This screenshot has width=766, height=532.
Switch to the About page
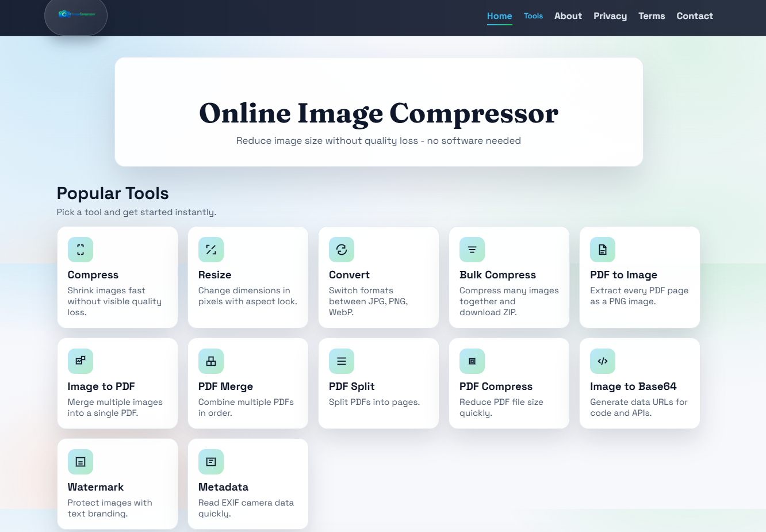pos(568,16)
